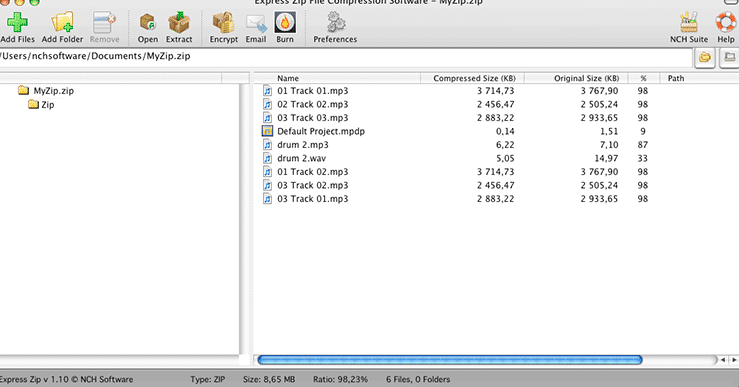Click the Add Files toolbar icon
This screenshot has height=387, width=739.
(x=17, y=22)
